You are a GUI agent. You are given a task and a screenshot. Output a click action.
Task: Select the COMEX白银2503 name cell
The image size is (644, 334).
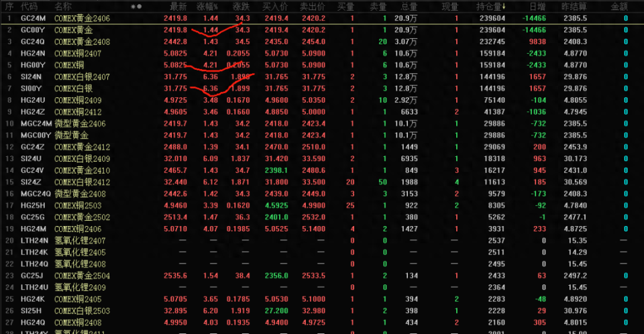click(82, 311)
